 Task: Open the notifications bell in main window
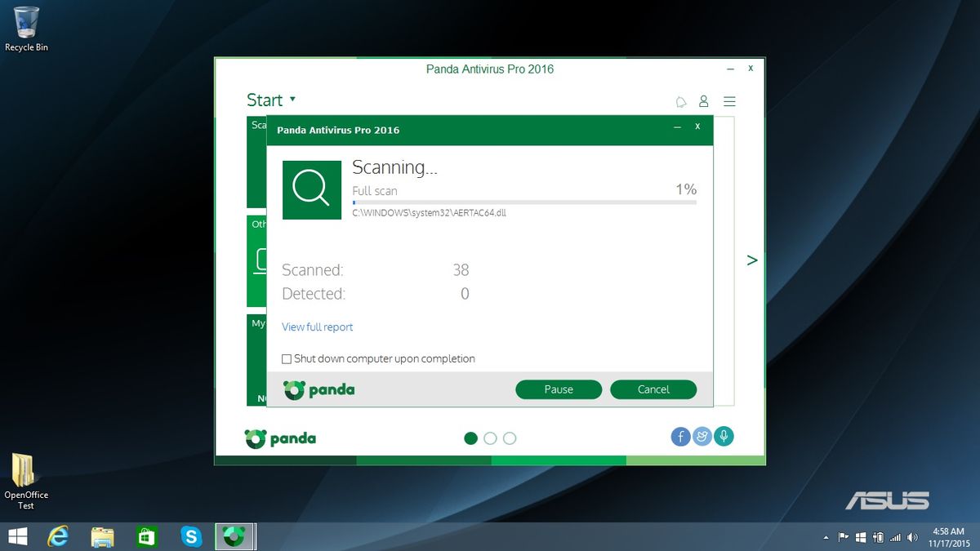click(681, 102)
